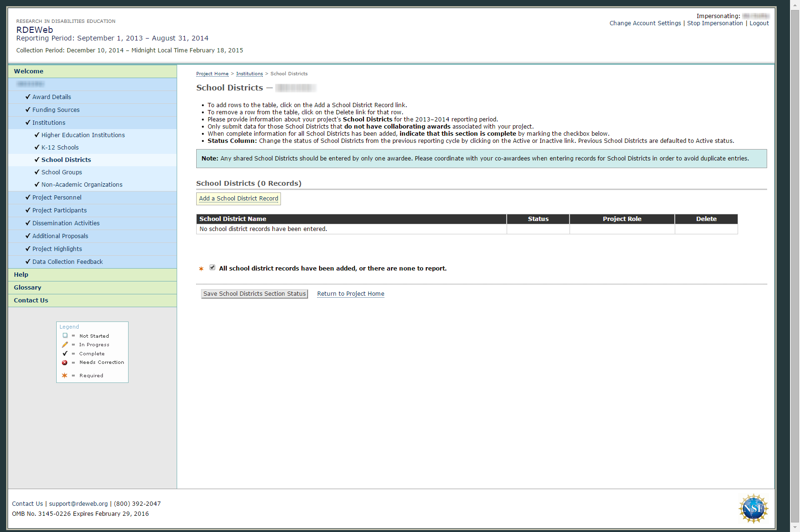Open the Help section in sidebar
Viewport: 800px width, 532px height.
tap(92, 275)
